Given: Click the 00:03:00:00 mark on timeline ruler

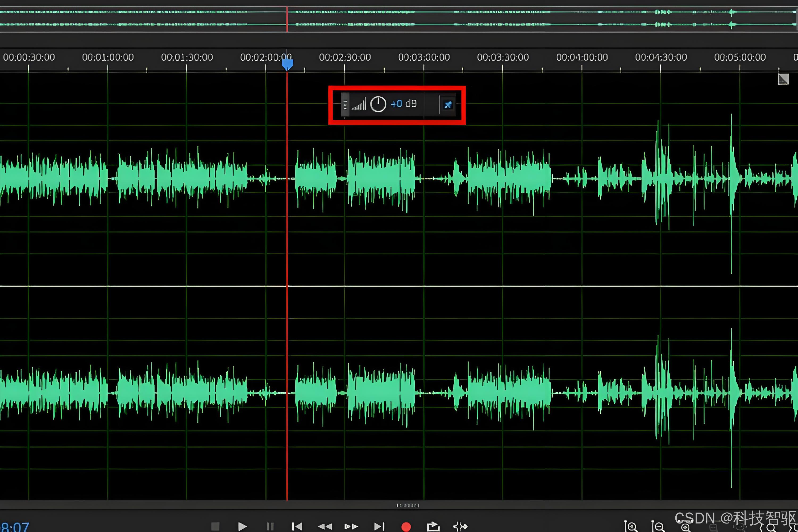Looking at the screenshot, I should (x=424, y=57).
